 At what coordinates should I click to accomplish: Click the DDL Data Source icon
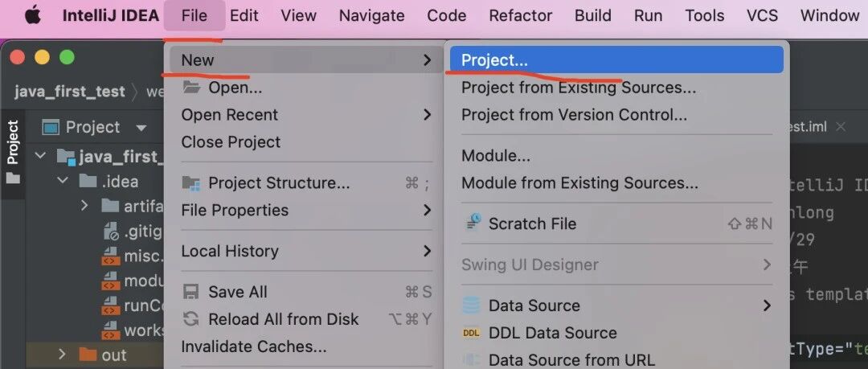471,333
